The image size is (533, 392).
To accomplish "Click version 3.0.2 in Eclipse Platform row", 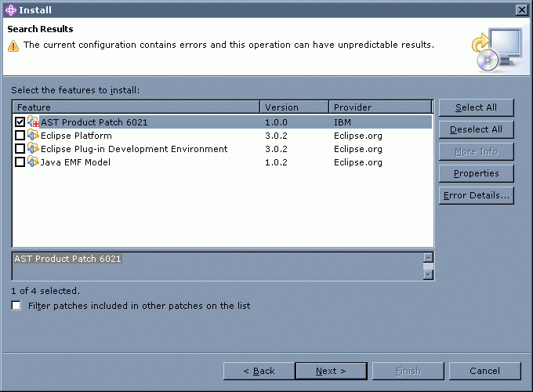I will click(276, 136).
